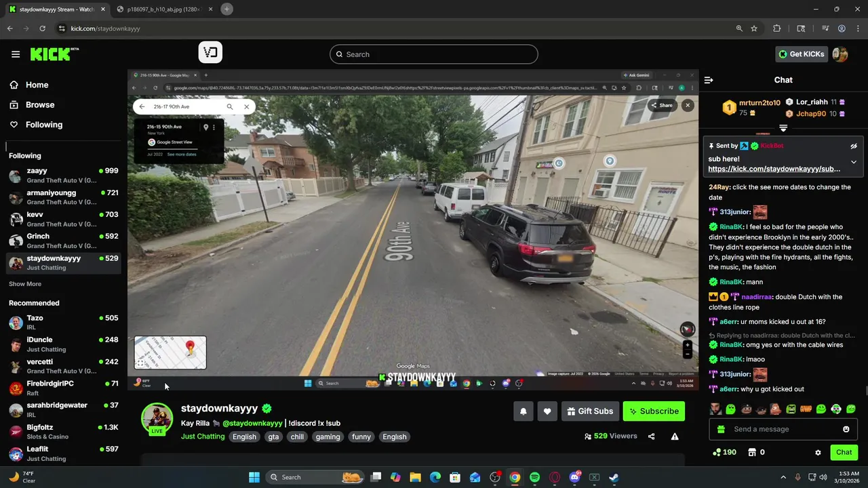
Task: Click the gift icon inside the message box
Action: coord(721,429)
